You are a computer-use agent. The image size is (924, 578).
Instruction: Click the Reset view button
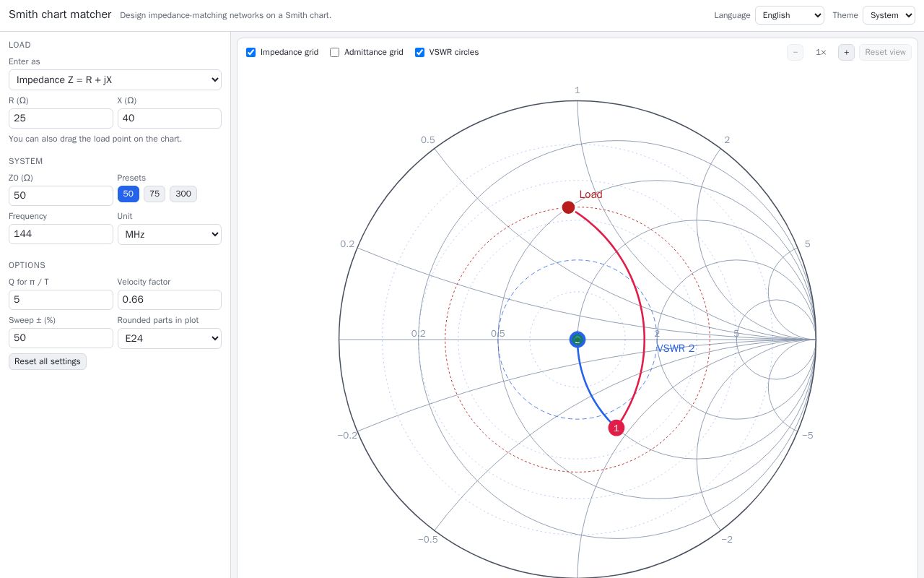click(885, 52)
